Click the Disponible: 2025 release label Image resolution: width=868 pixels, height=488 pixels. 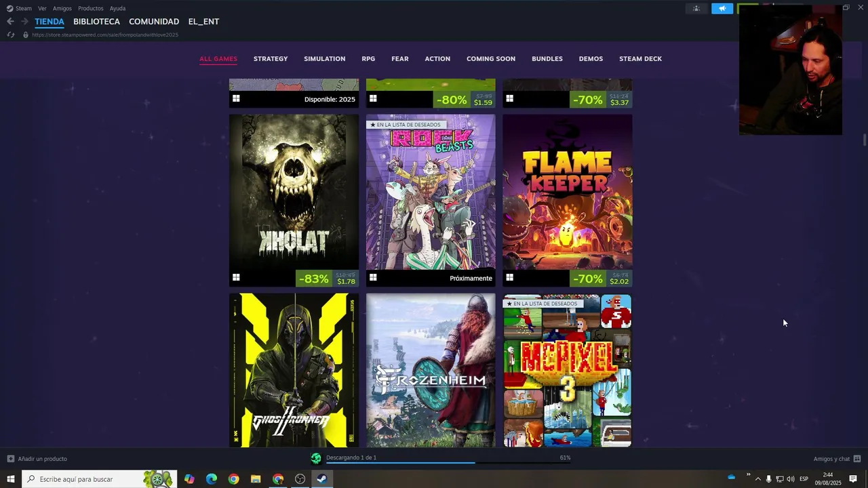(330, 100)
